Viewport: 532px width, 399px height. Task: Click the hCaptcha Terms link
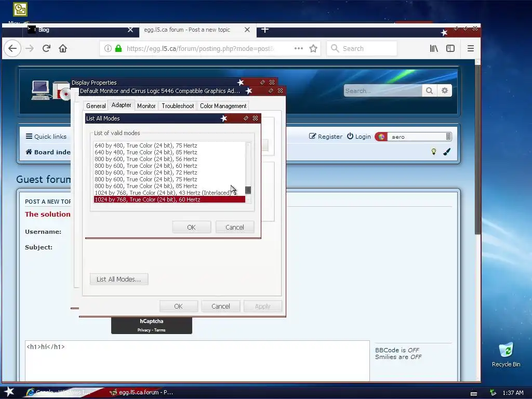(x=160, y=330)
